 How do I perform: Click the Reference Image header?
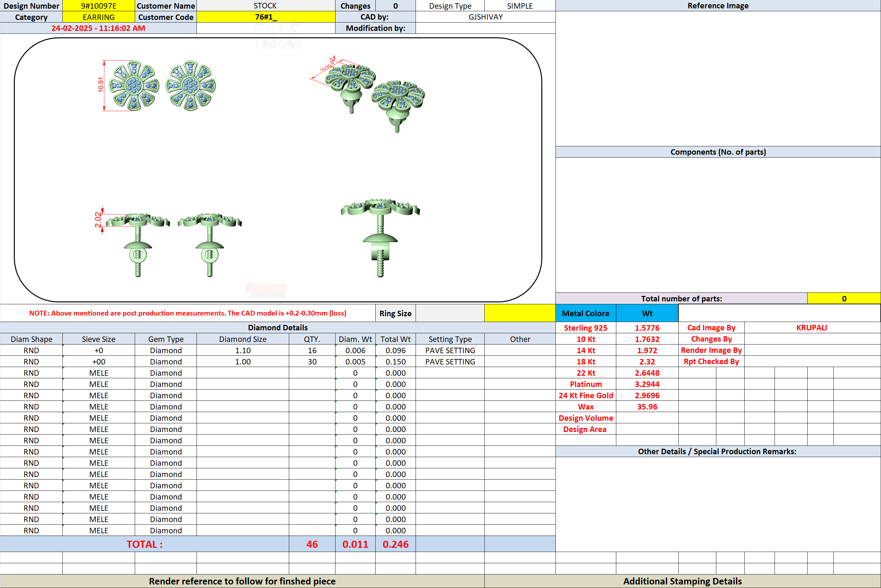718,5
